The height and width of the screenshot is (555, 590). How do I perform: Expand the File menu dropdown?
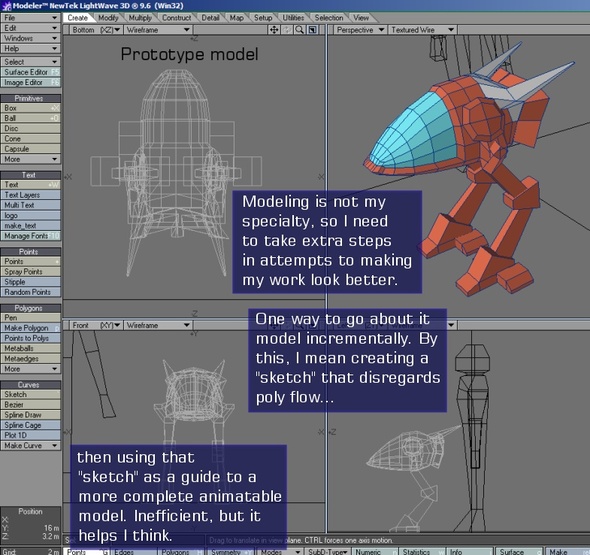pos(30,18)
